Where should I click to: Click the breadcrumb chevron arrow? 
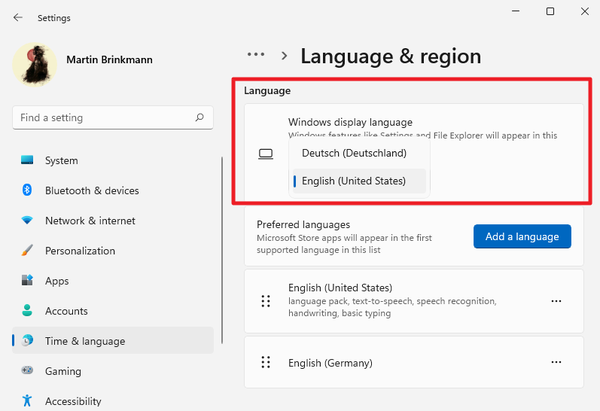point(284,56)
